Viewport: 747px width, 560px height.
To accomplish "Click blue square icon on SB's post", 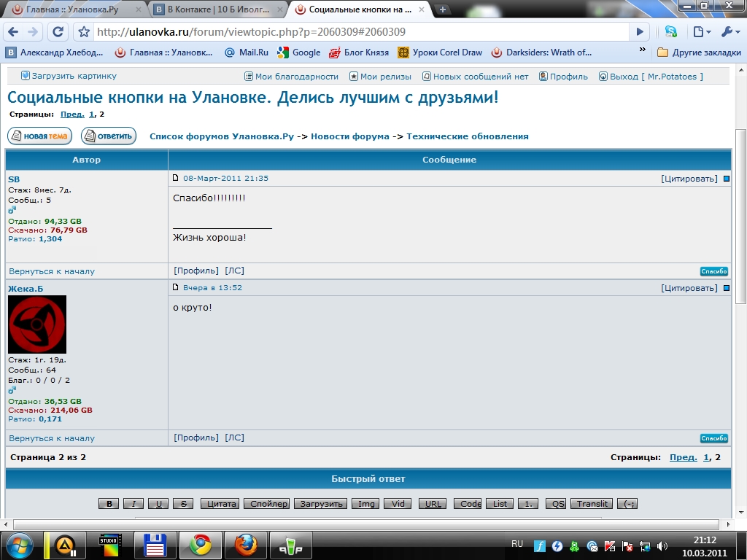I will pyautogui.click(x=727, y=179).
